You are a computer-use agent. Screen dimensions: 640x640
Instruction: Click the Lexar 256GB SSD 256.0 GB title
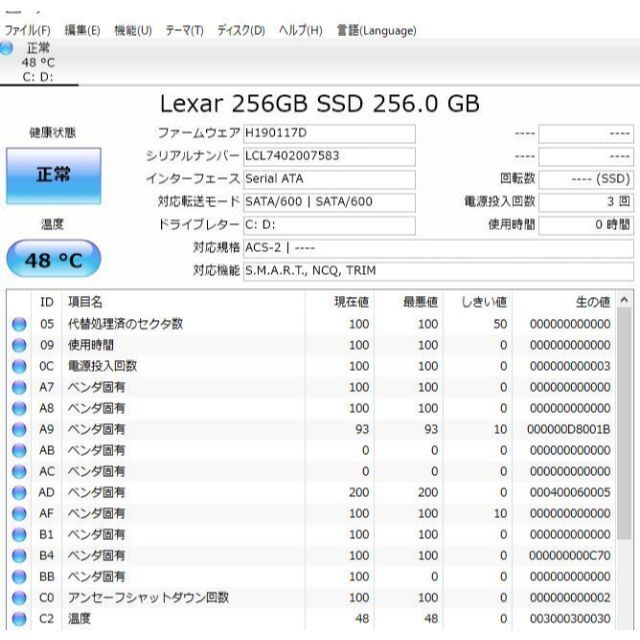click(x=320, y=104)
